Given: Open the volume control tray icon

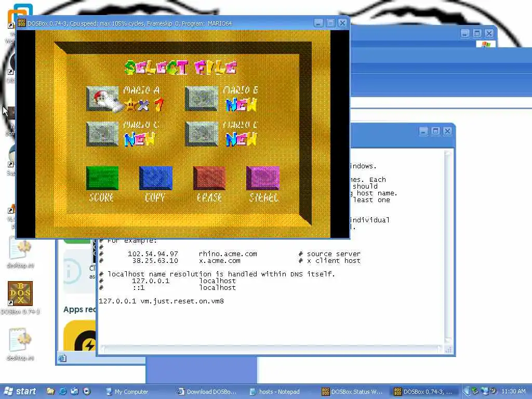Looking at the screenshot, I should tap(493, 391).
